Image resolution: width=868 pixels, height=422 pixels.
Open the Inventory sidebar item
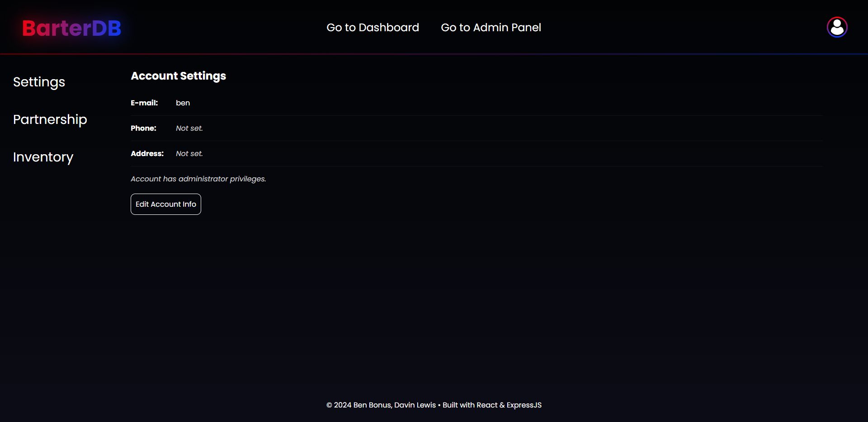click(43, 157)
